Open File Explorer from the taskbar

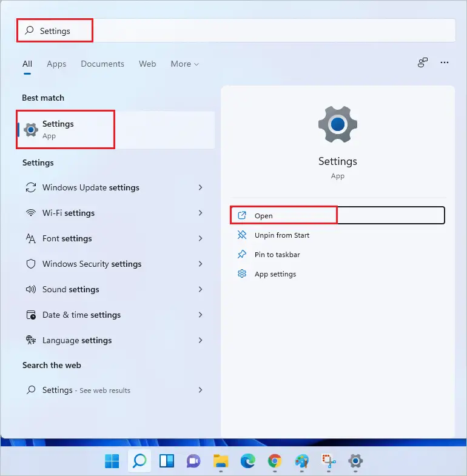click(221, 461)
